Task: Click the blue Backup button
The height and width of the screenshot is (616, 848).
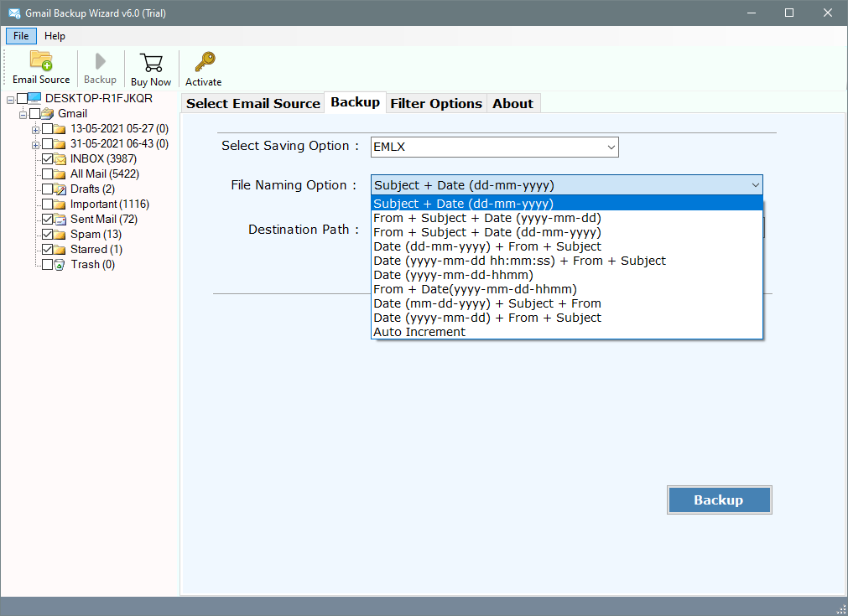Action: [x=719, y=500]
